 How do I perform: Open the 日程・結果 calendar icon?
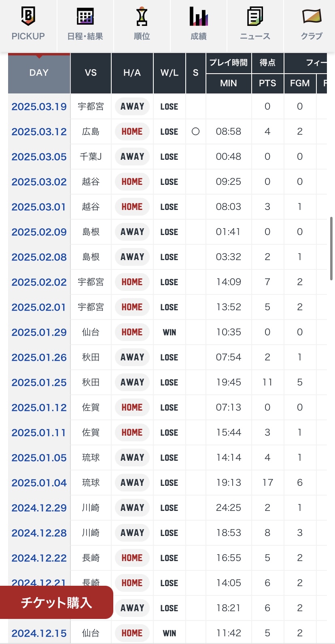85,17
